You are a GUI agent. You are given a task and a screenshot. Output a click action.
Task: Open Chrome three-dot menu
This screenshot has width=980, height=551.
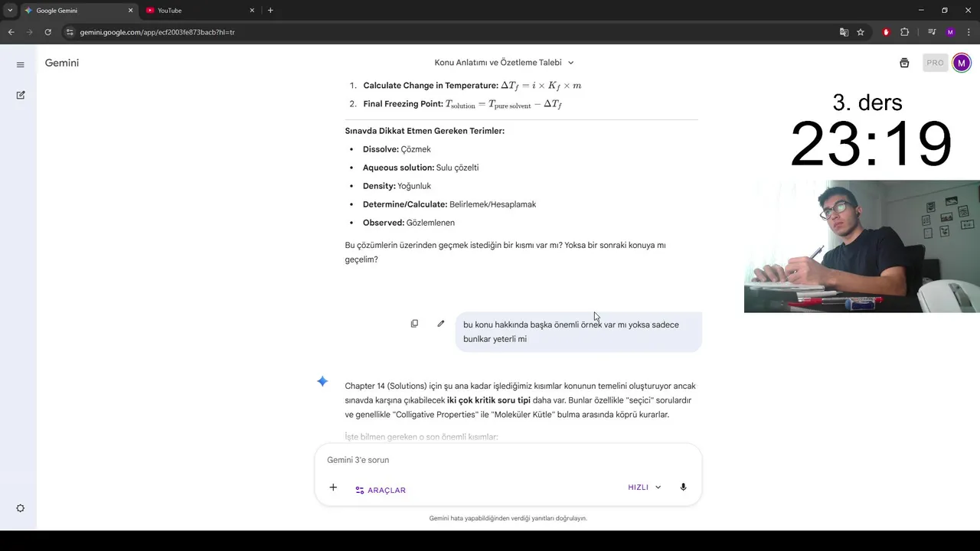(969, 32)
